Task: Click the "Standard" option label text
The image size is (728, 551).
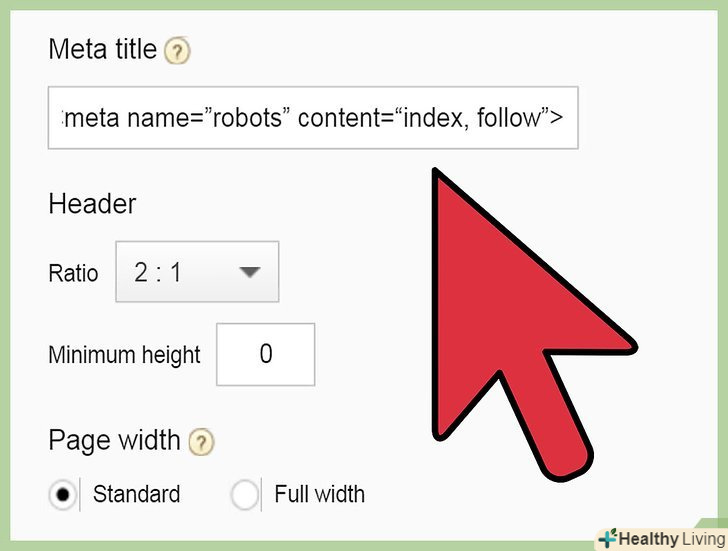Action: coord(136,494)
